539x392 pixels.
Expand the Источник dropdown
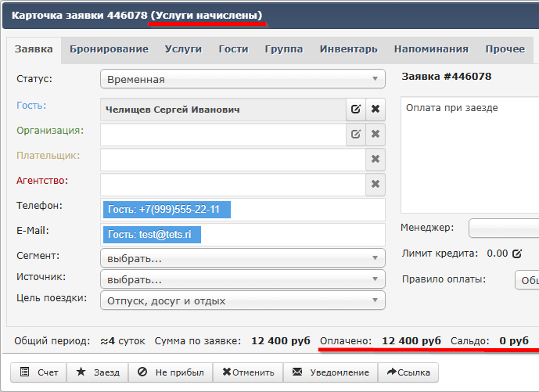[x=243, y=279]
